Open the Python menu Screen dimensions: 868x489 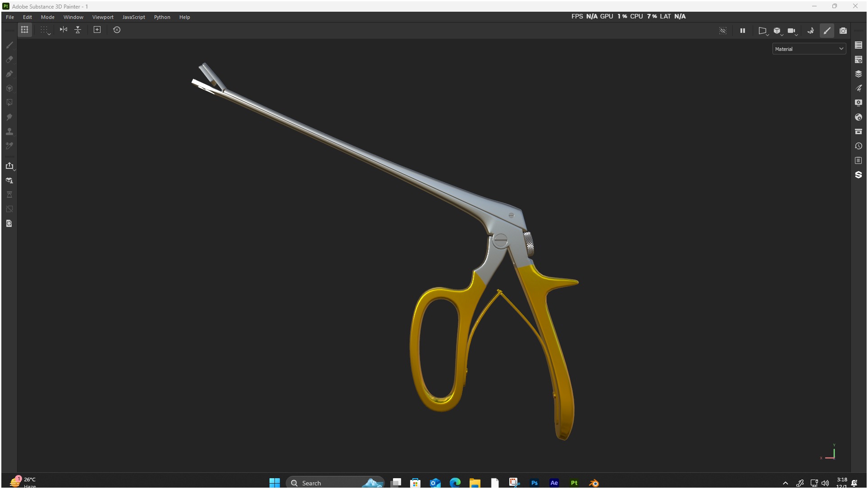click(162, 17)
